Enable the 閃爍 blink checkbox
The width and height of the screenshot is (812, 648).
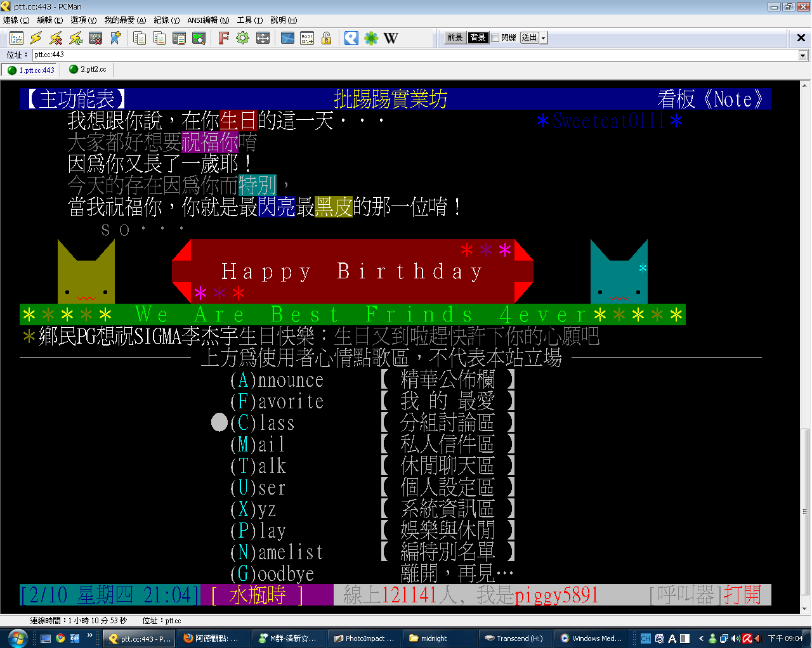pyautogui.click(x=495, y=38)
